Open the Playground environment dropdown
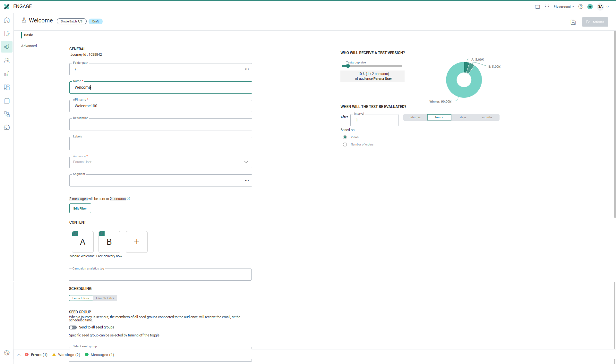 (563, 7)
